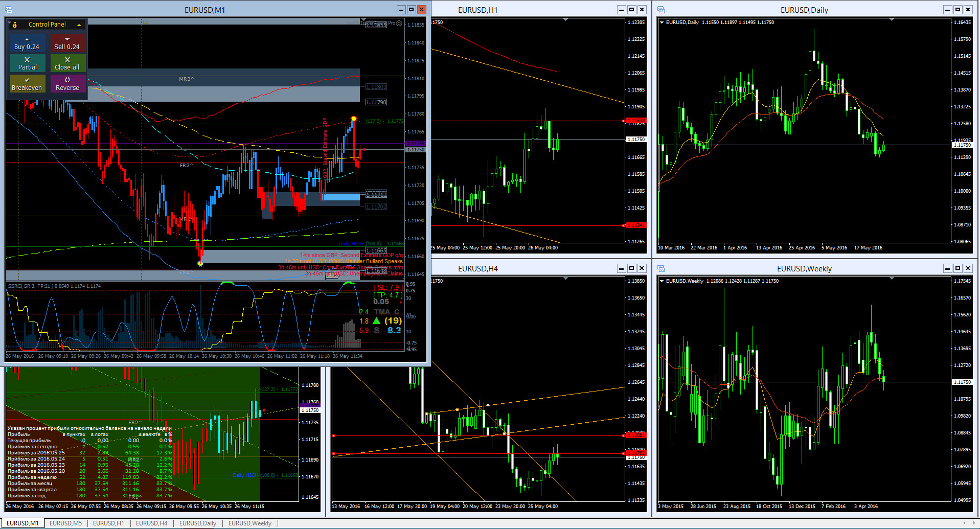Click chart shift triangle marker in EURUSD,M1 chart

click(363, 20)
